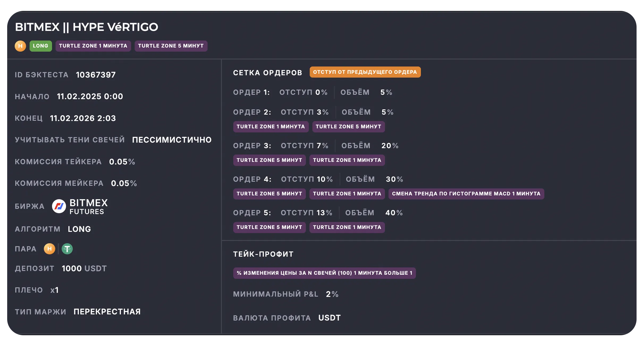Open the ВАЛЮТА ПРОФИТА currency selector showing USDT
Image resolution: width=644 pixels, height=344 pixels.
330,317
